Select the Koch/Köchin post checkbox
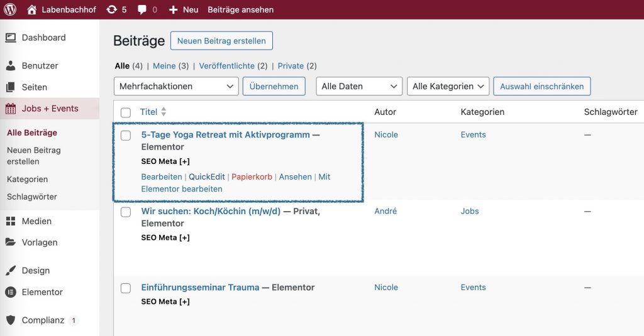The width and height of the screenshot is (644, 336). point(126,212)
